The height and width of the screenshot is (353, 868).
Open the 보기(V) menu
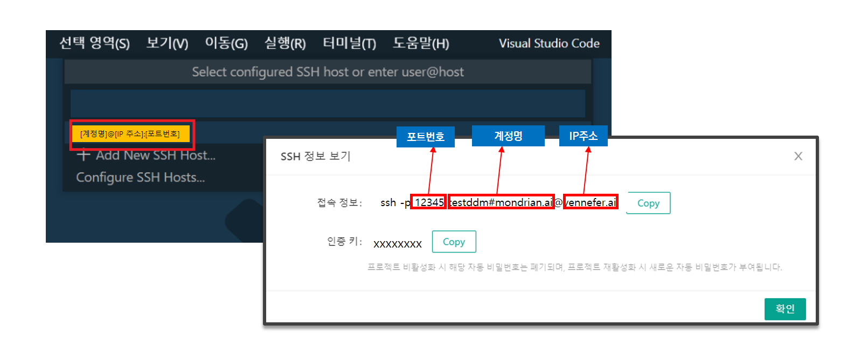(x=167, y=43)
